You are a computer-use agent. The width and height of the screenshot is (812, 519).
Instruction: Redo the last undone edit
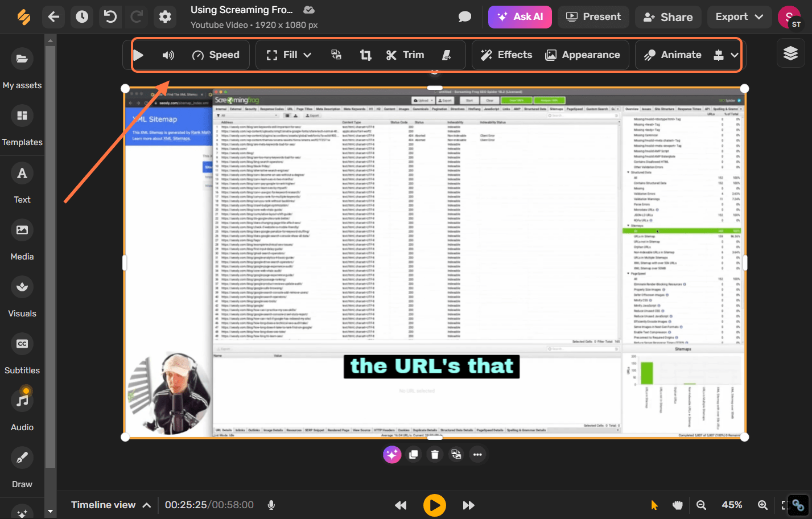pos(137,17)
